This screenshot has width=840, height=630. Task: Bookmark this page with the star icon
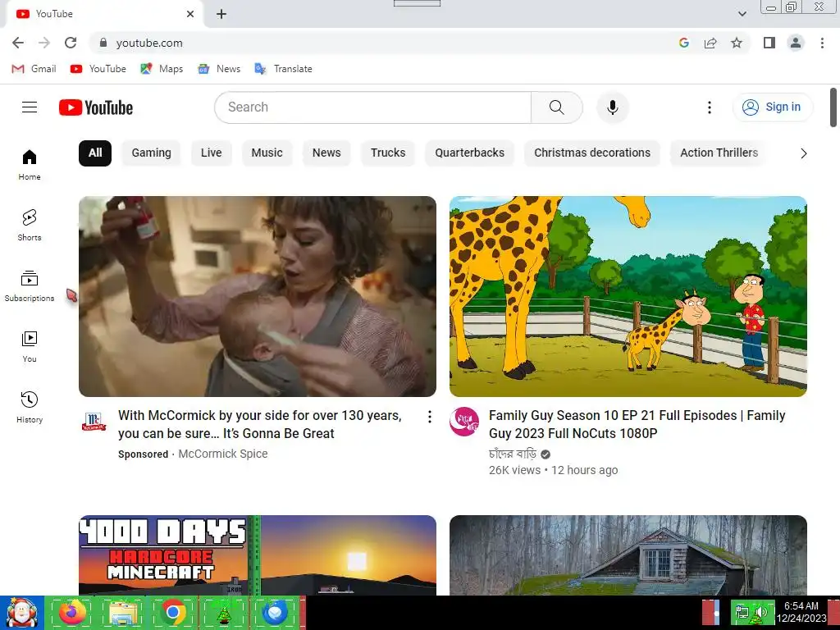coord(737,43)
